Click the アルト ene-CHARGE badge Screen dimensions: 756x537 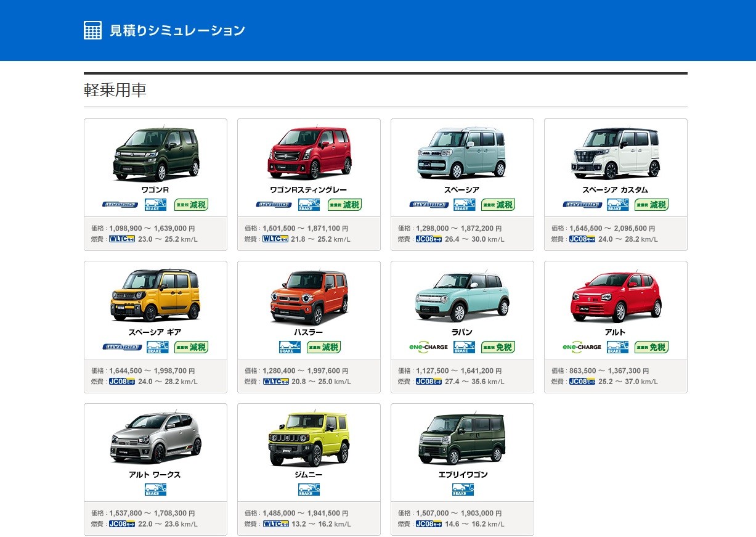click(x=582, y=347)
